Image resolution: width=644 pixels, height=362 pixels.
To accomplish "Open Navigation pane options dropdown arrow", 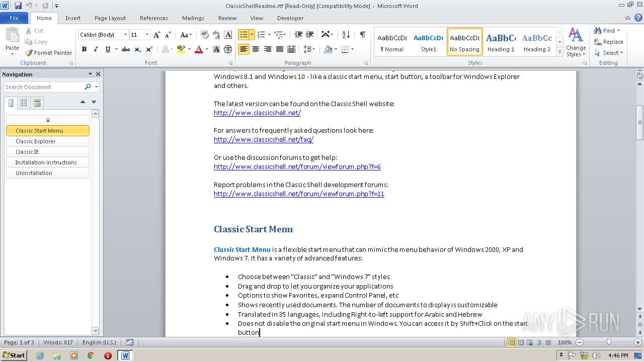I will click(90, 74).
